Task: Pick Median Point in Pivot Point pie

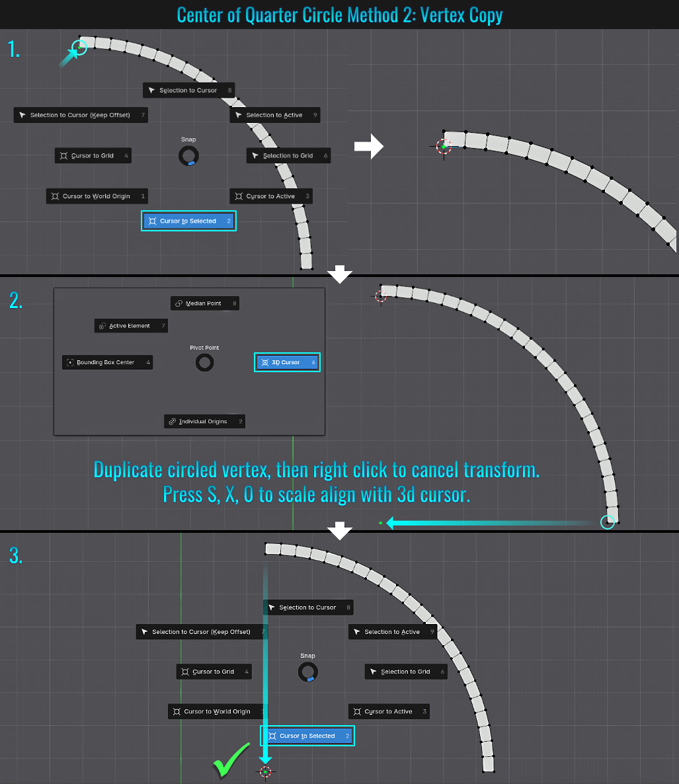Action: (204, 303)
